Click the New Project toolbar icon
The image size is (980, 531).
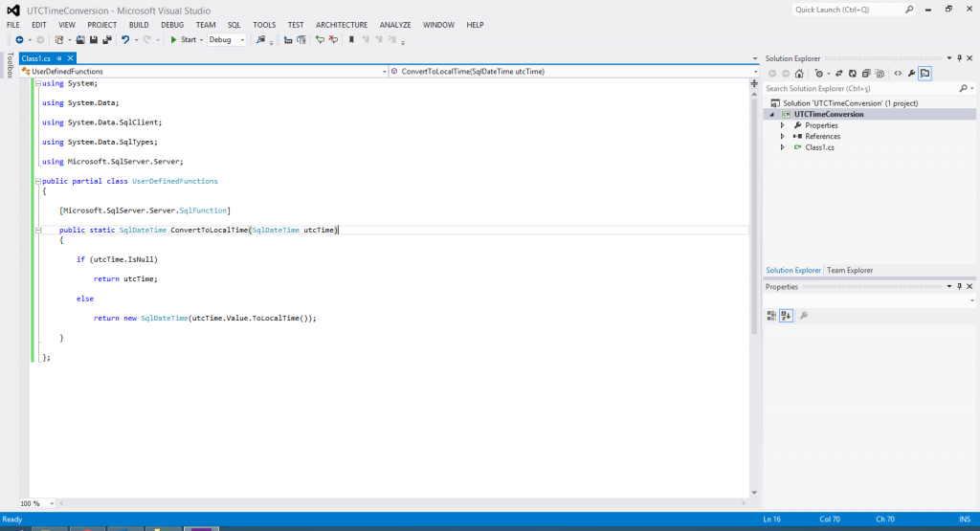coord(58,40)
